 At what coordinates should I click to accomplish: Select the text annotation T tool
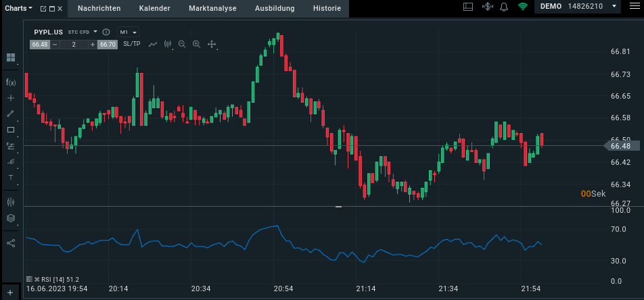11,177
